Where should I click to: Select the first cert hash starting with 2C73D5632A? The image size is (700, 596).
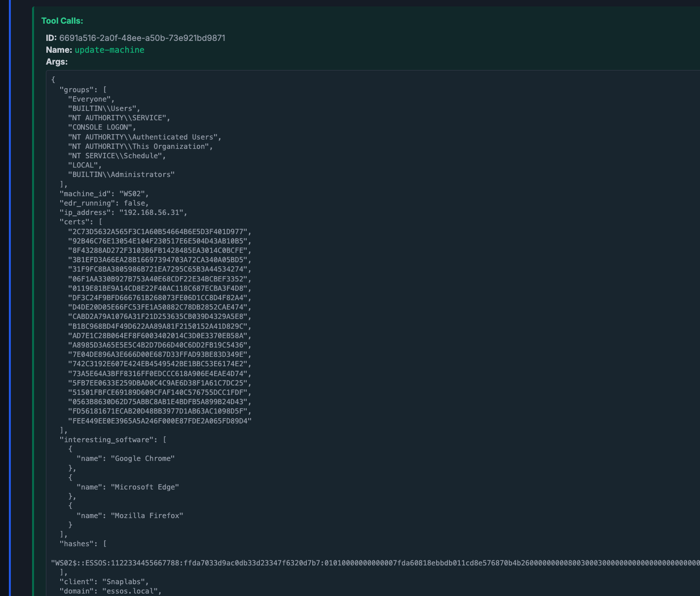(160, 232)
